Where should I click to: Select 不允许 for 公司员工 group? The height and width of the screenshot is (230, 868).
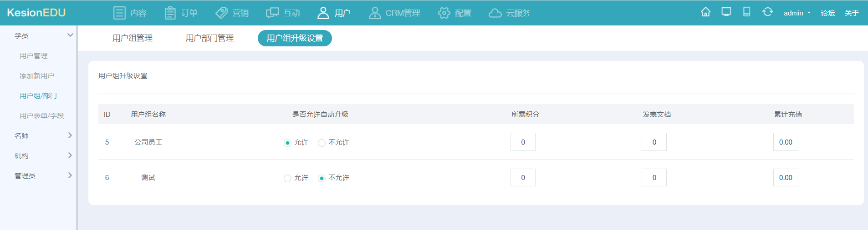pyautogui.click(x=322, y=143)
